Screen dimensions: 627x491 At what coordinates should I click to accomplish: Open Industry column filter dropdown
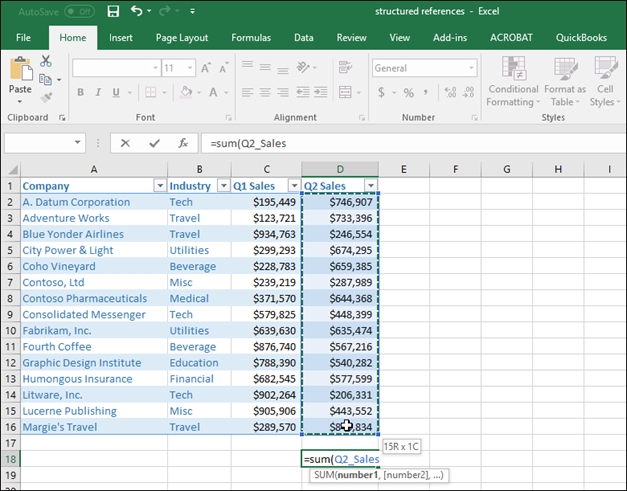pyautogui.click(x=224, y=186)
